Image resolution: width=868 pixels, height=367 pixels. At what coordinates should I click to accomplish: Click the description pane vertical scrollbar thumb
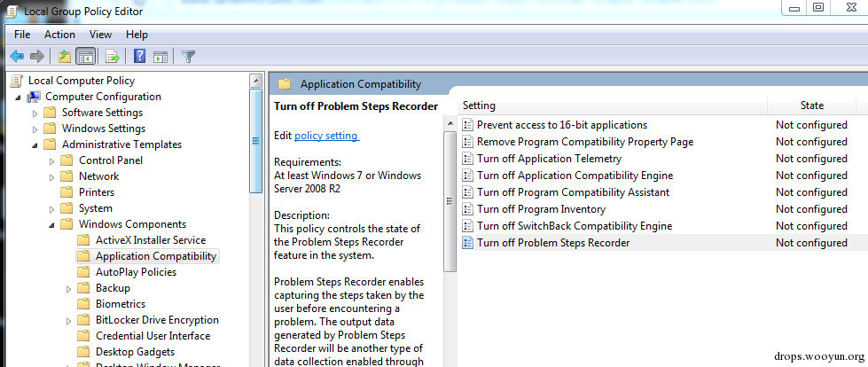coord(450,201)
